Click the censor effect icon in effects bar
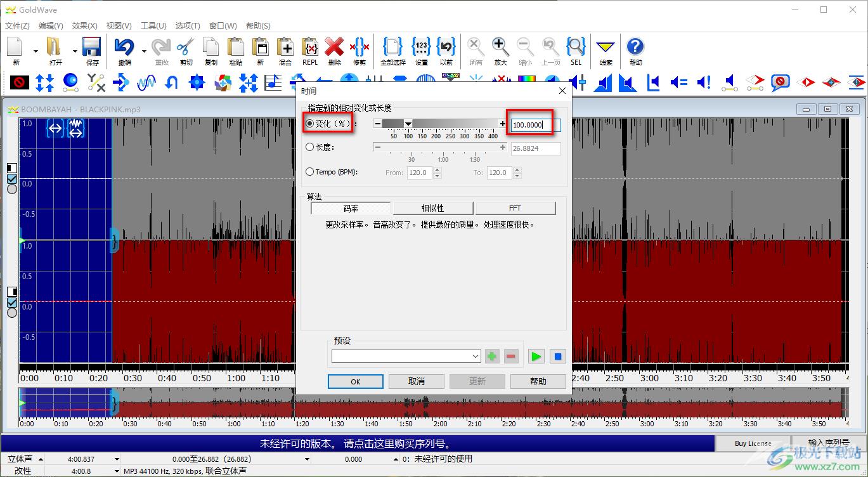Screen dimensions: 868x477 [x=20, y=82]
